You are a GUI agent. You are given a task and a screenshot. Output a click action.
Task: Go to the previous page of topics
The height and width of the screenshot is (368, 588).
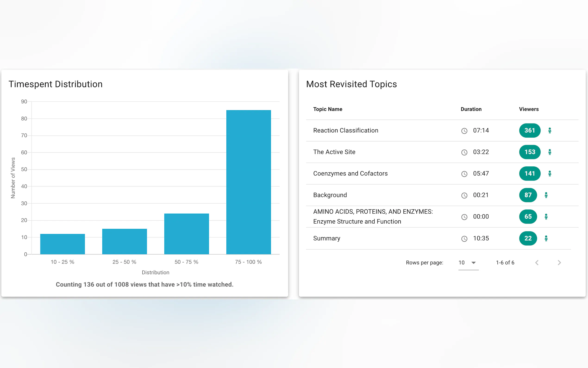coord(537,263)
